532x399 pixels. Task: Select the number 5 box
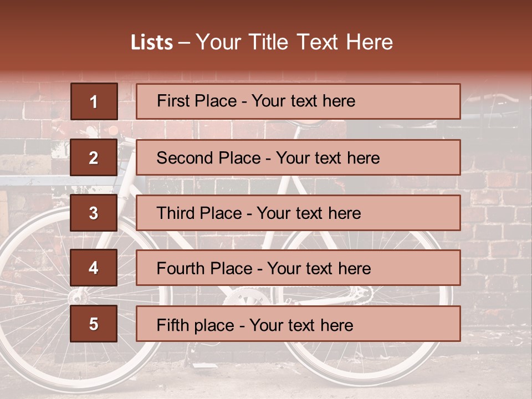[94, 324]
